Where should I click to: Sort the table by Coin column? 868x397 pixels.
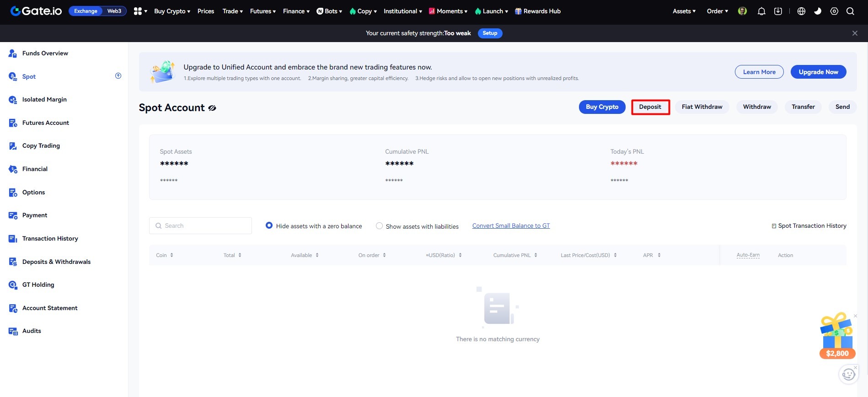coord(165,255)
